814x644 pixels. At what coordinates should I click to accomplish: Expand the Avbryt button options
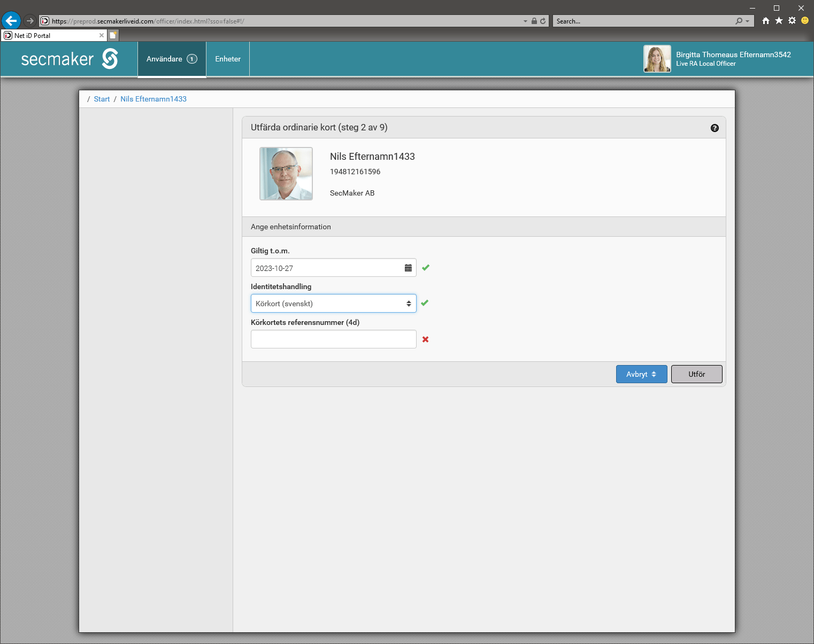[x=641, y=374]
